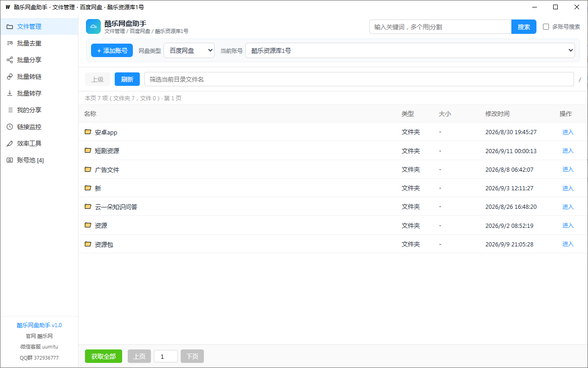Open the 链接监控 page
The height and width of the screenshot is (368, 588).
39,127
